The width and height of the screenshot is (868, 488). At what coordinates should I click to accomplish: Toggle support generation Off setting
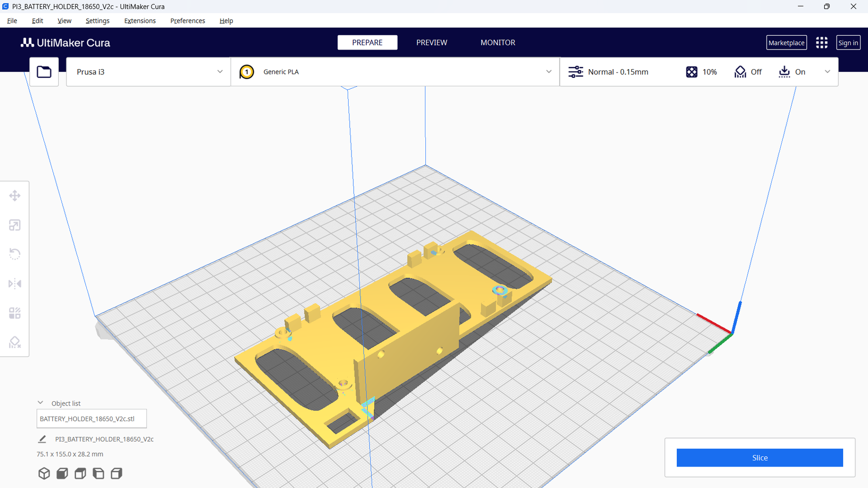[x=748, y=71]
